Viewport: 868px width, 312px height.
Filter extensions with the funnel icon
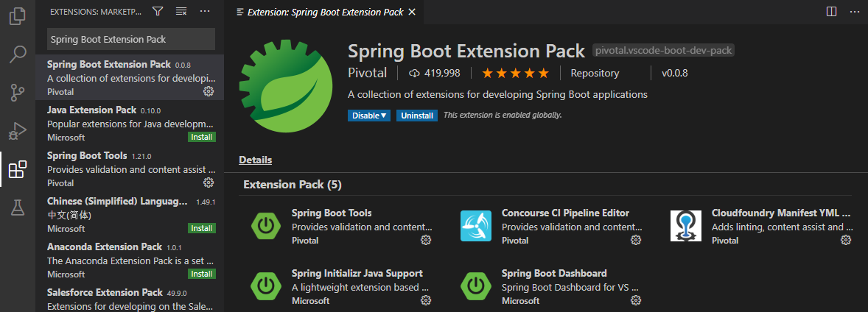click(158, 11)
